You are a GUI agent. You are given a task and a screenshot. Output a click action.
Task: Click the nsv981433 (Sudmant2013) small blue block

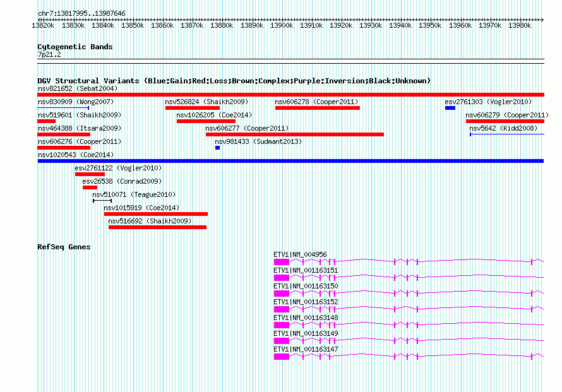(218, 148)
